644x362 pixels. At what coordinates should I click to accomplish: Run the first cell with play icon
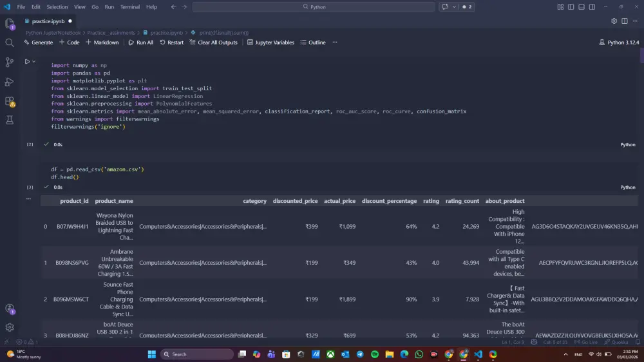27,62
